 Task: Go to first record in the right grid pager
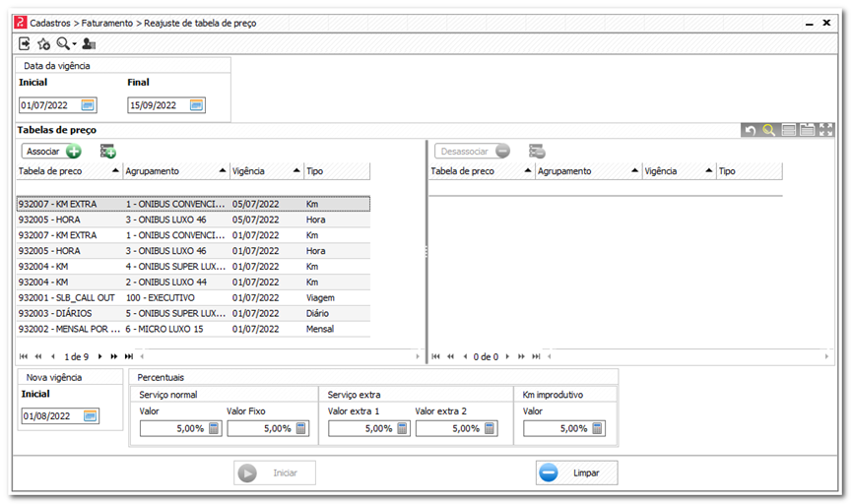tap(435, 356)
